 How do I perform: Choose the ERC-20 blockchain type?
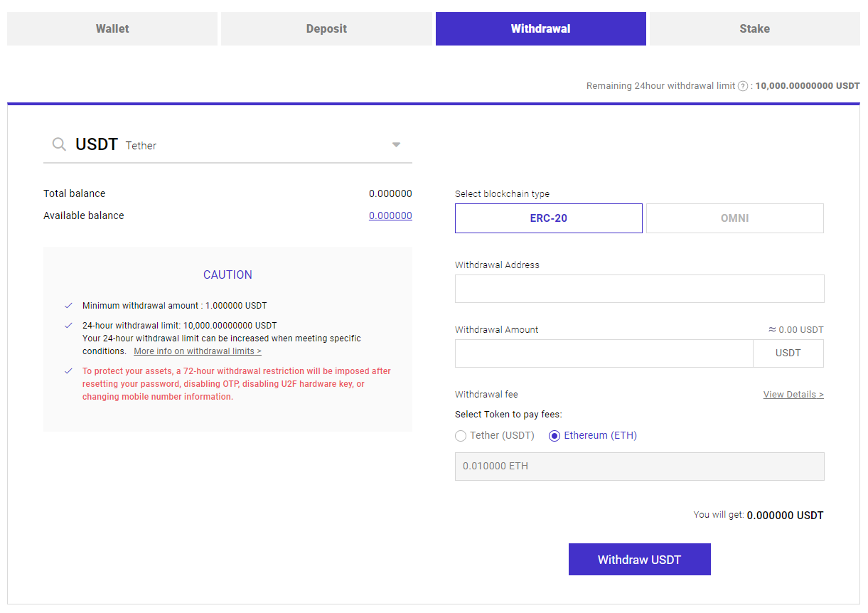[549, 218]
